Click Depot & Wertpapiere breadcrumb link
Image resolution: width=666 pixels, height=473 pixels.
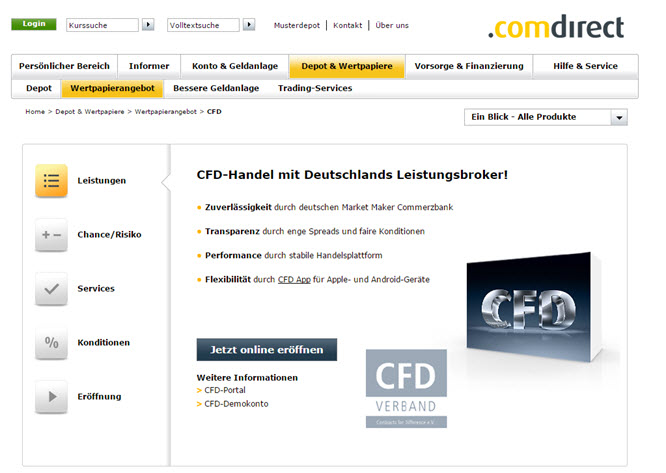tap(90, 112)
